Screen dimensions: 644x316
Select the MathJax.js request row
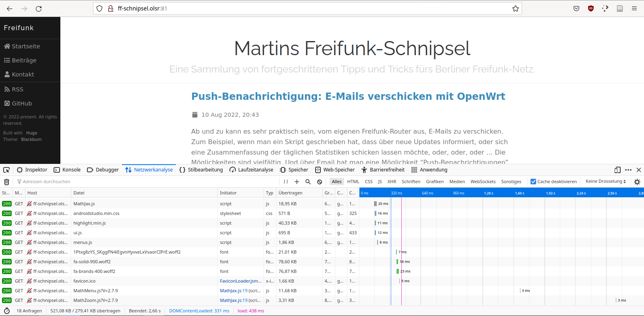[322, 204]
